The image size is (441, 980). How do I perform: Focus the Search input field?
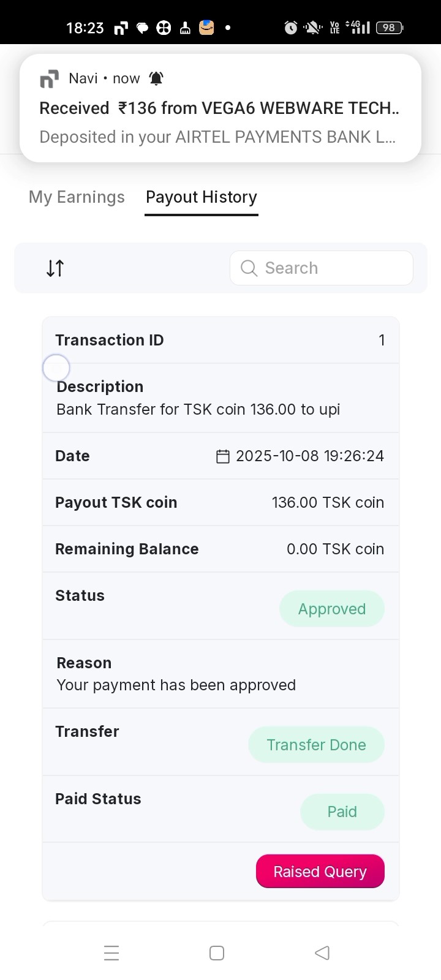click(x=331, y=268)
